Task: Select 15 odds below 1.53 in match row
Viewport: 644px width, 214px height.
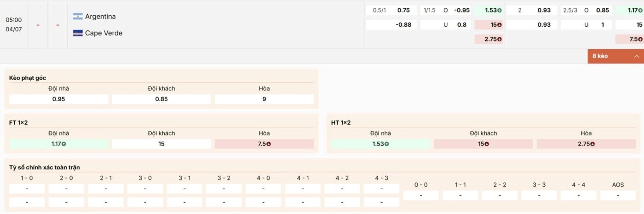Action: tap(489, 25)
